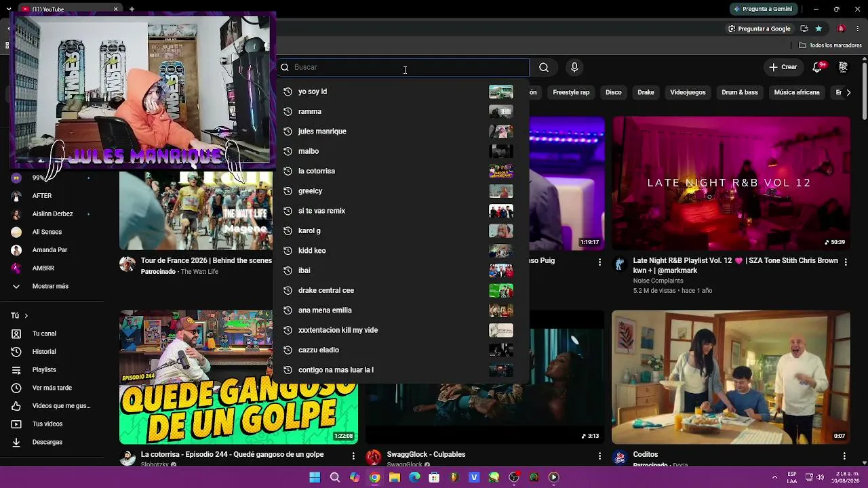Switch to OBS Studio in the taskbar
The image size is (868, 488).
click(514, 477)
